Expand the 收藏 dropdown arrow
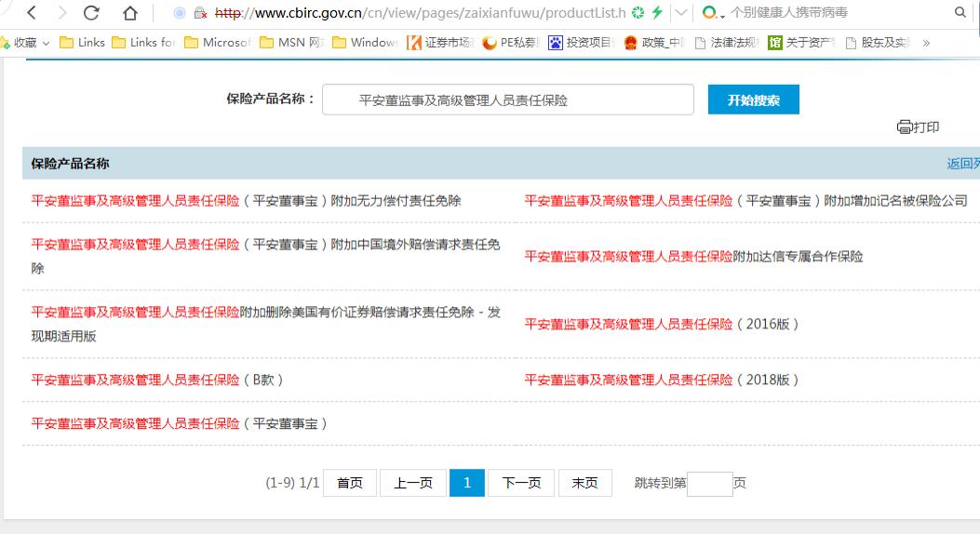 [x=46, y=43]
